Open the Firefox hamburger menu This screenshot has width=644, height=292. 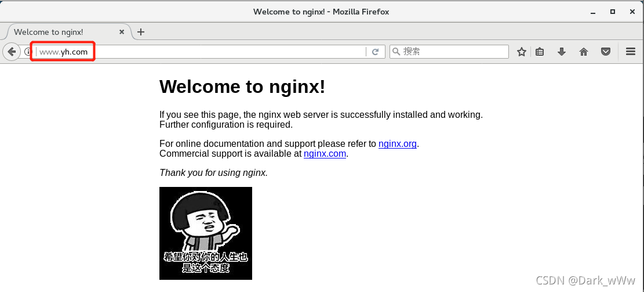click(631, 52)
